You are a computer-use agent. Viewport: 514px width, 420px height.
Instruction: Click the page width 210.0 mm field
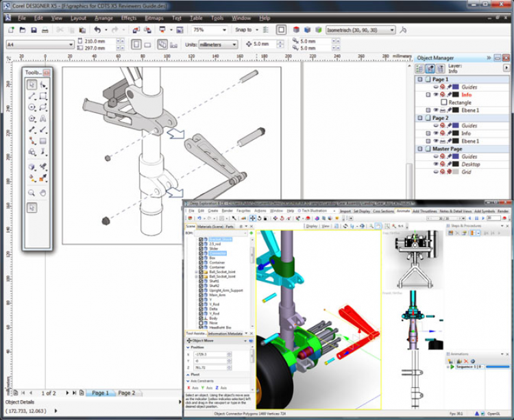100,41
